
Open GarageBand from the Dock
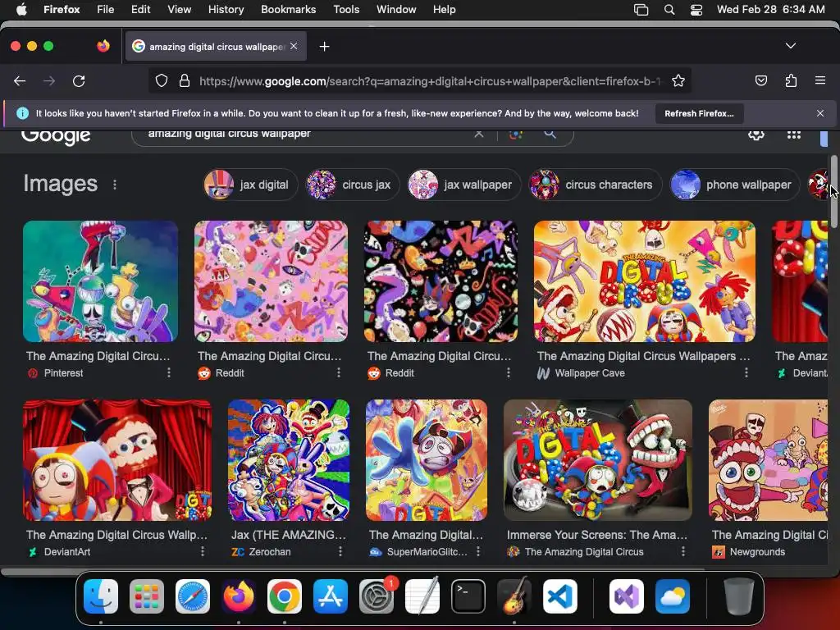pyautogui.click(x=514, y=596)
